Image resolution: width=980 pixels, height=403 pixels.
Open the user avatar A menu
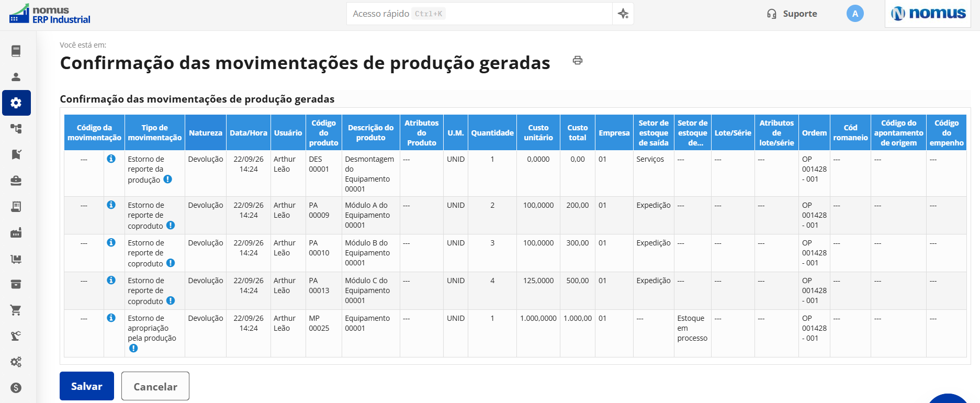[x=855, y=14]
